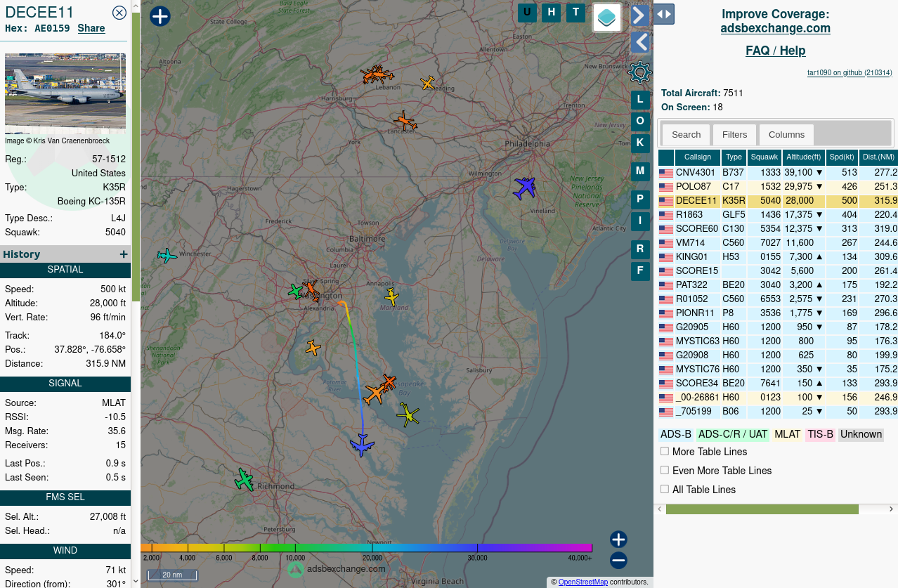Zoom in with the map plus button

618,540
